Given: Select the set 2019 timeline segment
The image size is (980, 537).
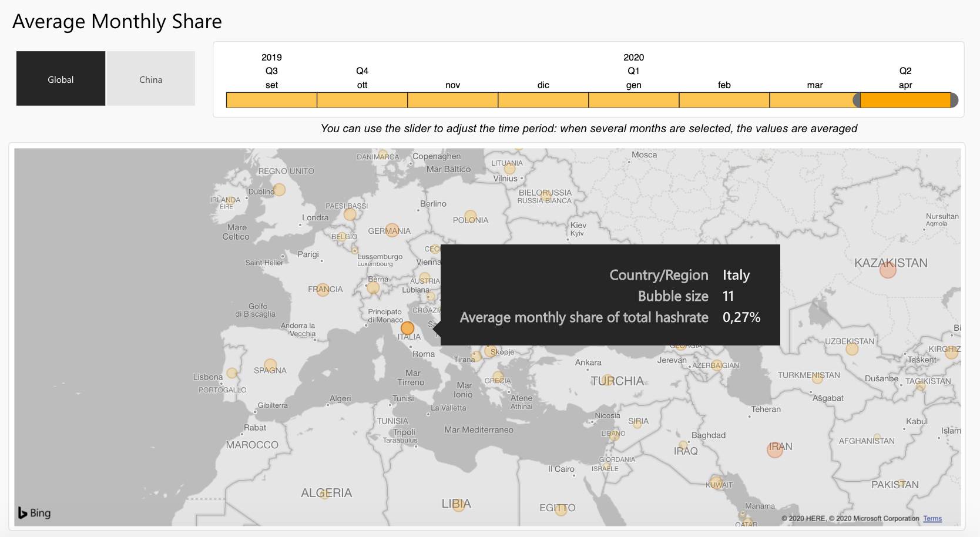Looking at the screenshot, I should 271,100.
